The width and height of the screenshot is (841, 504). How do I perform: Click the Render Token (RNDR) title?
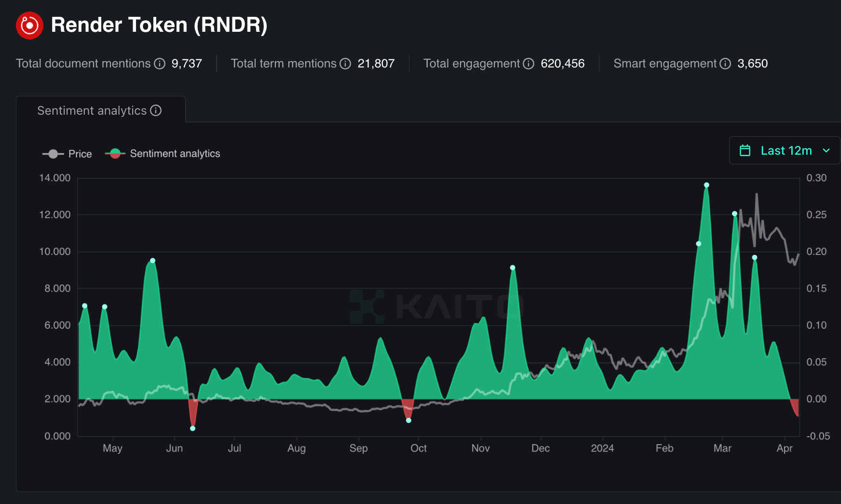coord(159,25)
